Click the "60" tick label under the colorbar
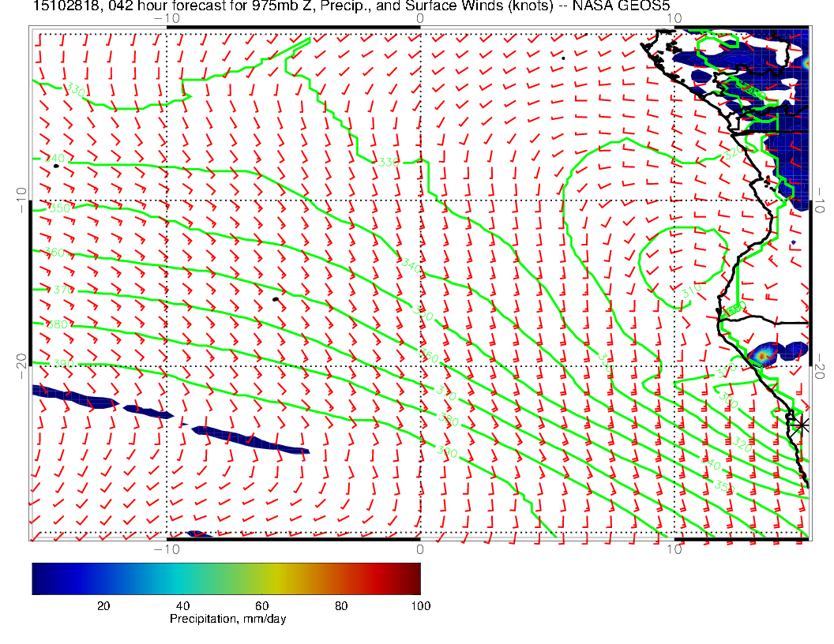This screenshot has width=834, height=644. coord(261,606)
